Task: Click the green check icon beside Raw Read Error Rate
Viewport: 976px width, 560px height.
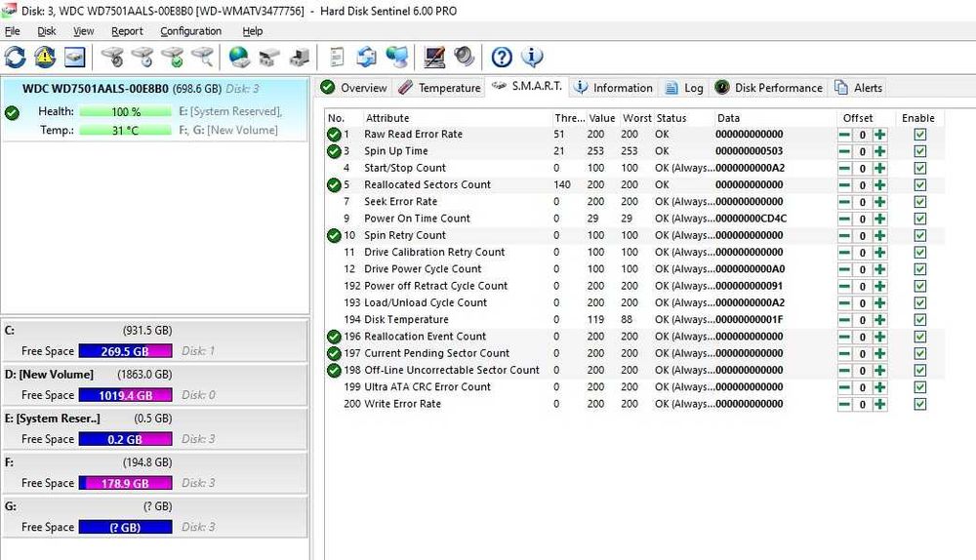Action: pyautogui.click(x=334, y=135)
